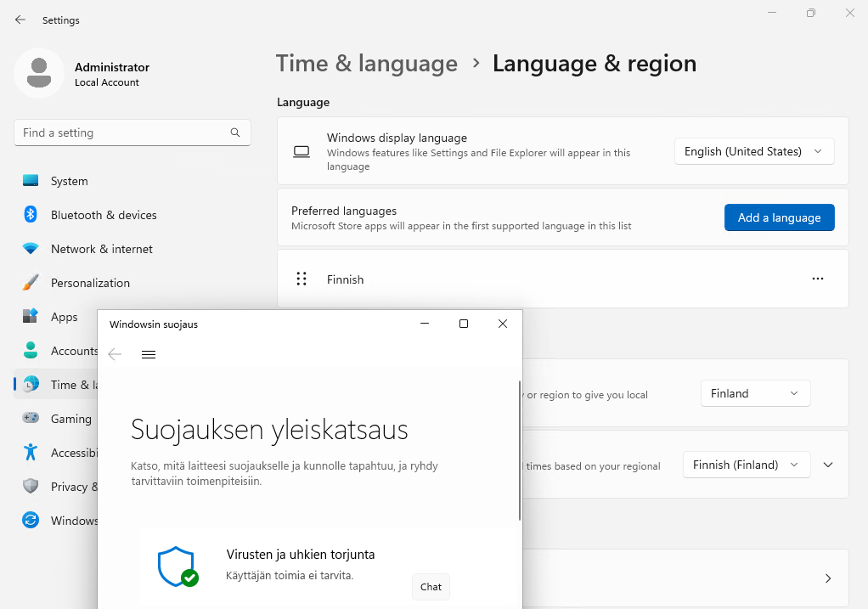Select the Finnish language row
Screen dimensions: 868x609
(x=562, y=279)
